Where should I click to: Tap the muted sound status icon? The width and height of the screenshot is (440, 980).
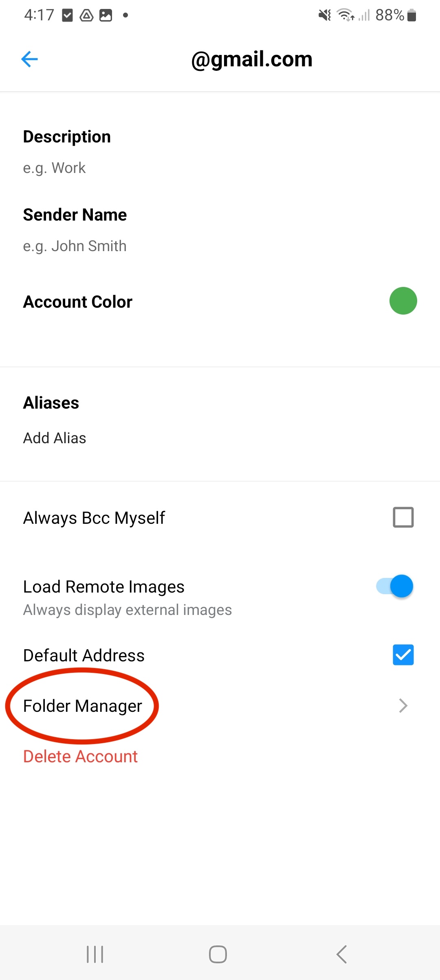click(x=325, y=15)
